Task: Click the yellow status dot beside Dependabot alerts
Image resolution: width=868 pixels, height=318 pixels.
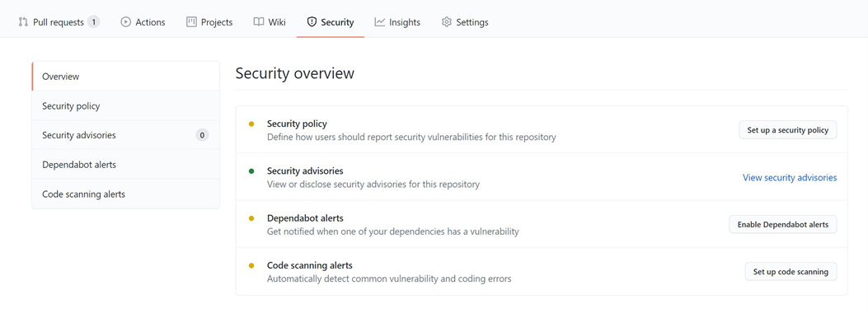Action: (251, 218)
